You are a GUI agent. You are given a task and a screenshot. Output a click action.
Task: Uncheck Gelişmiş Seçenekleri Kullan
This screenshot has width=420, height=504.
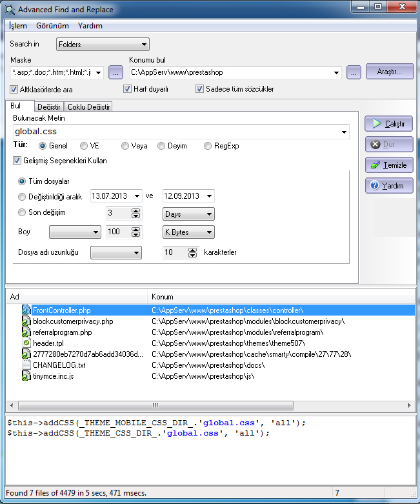point(17,161)
